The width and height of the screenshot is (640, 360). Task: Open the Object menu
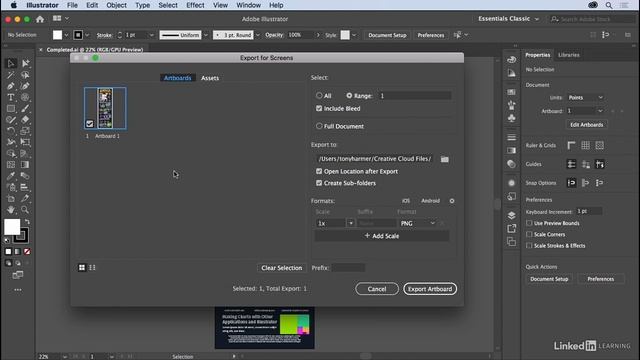pyautogui.click(x=116, y=5)
